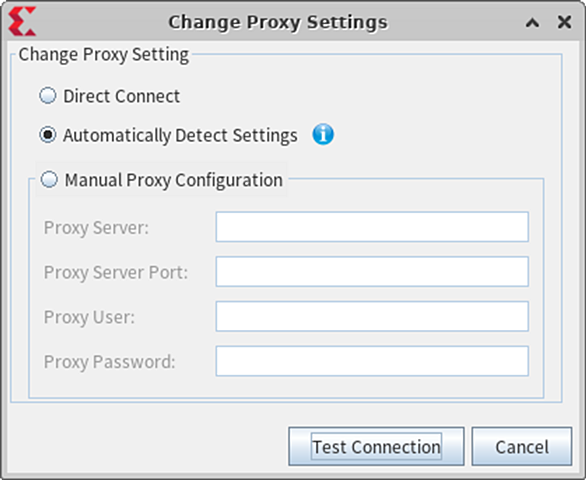Run Test Connection
The height and width of the screenshot is (480, 586).
[376, 446]
